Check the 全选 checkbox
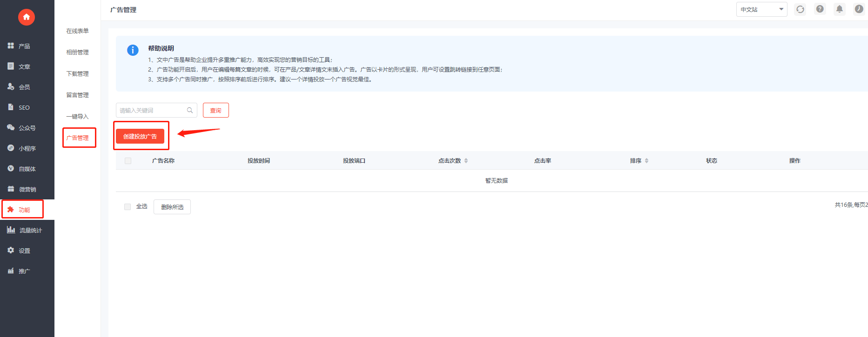 (128, 207)
